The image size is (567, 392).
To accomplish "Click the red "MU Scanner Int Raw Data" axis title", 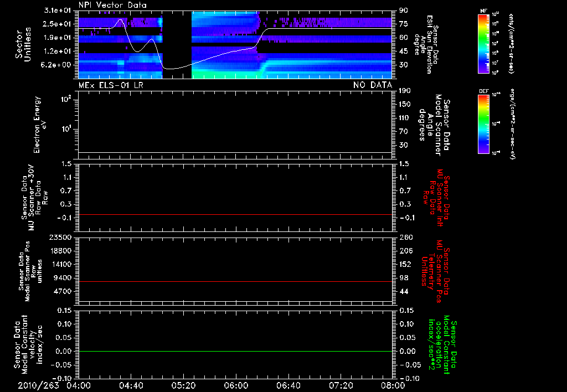I will click(436, 198).
